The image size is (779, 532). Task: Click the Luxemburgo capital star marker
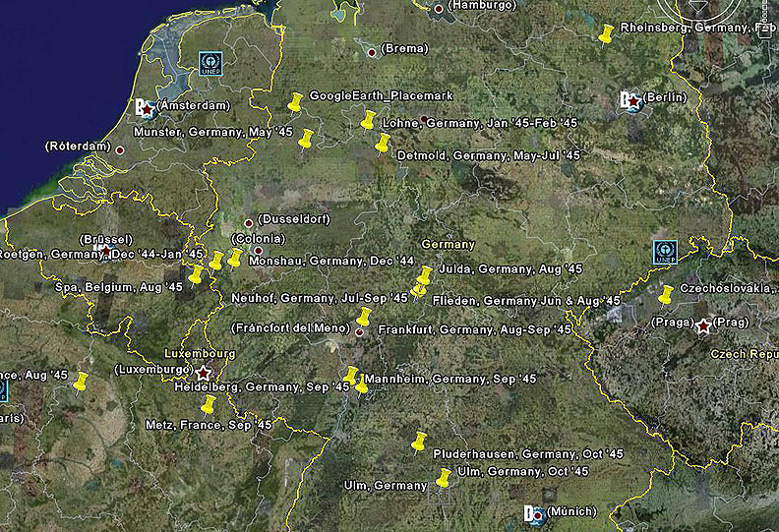(204, 373)
